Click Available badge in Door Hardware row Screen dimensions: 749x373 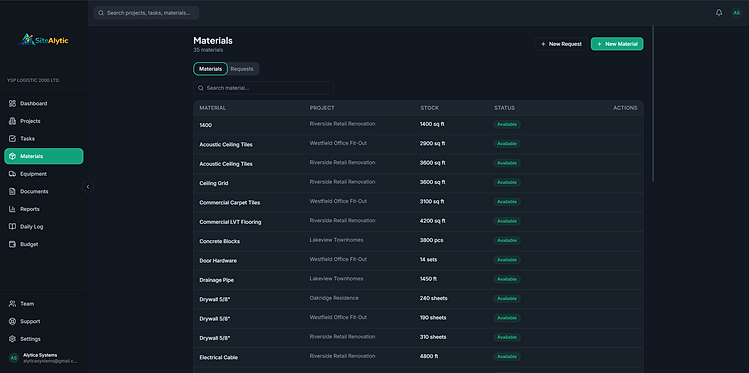507,260
